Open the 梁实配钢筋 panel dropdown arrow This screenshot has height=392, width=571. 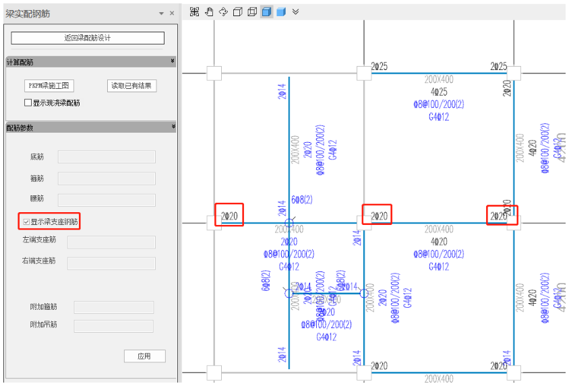[x=161, y=14]
